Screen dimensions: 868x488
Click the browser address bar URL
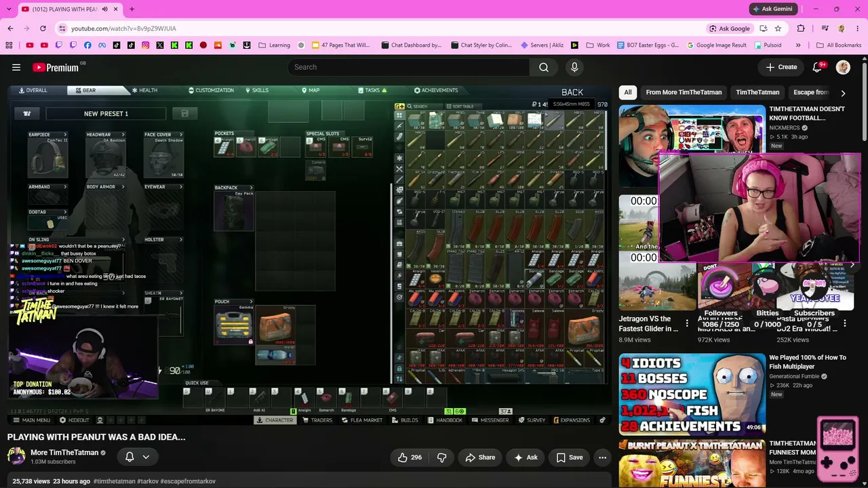[x=123, y=28]
